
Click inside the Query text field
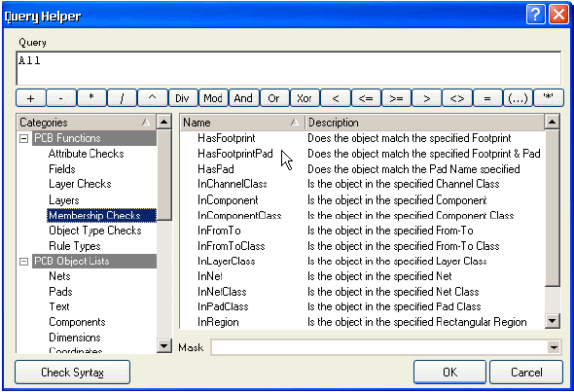tap(289, 68)
